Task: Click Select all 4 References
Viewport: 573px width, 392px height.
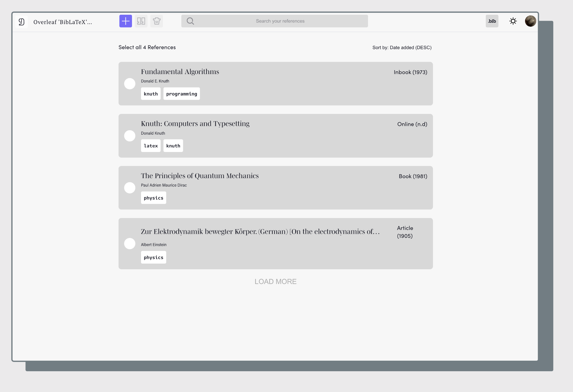Action: [x=147, y=47]
